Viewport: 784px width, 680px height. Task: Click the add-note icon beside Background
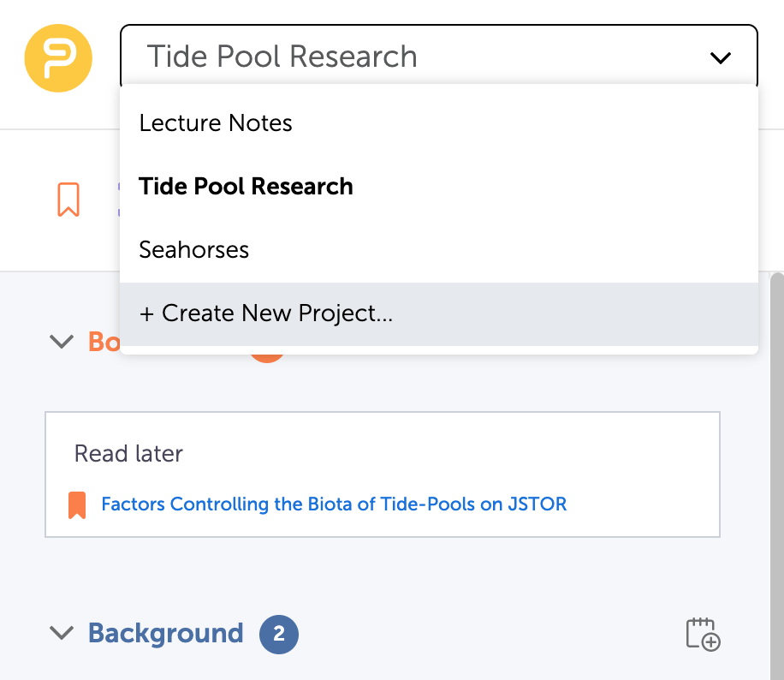click(x=703, y=634)
